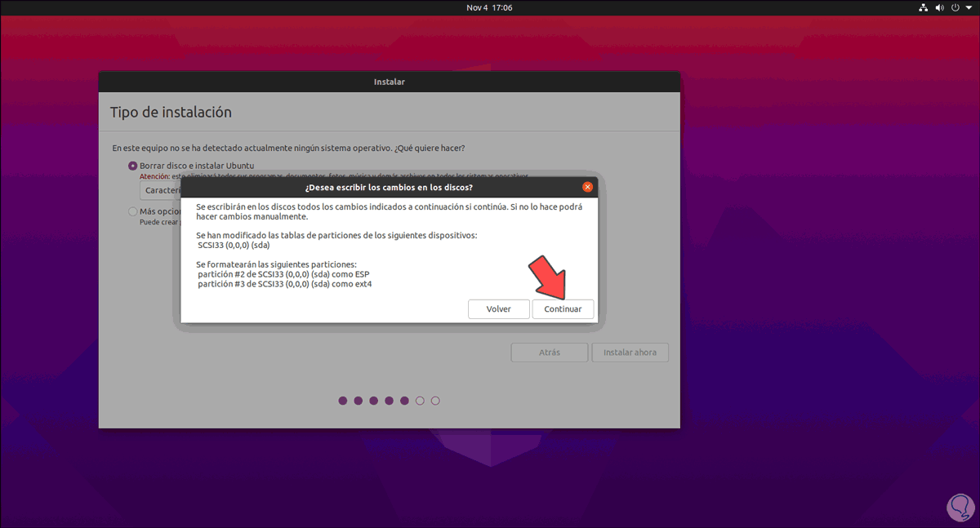Click the Continuar button in the dialog
980x528 pixels.
(563, 309)
